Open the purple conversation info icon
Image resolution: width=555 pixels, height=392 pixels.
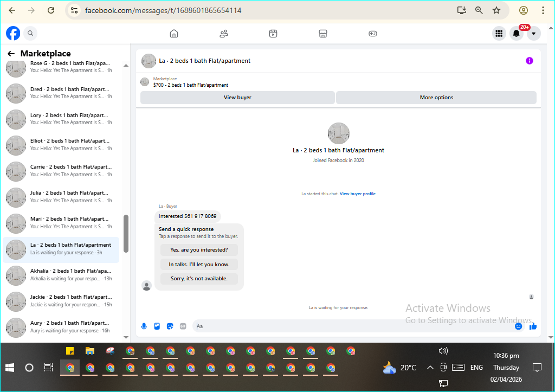pyautogui.click(x=529, y=61)
